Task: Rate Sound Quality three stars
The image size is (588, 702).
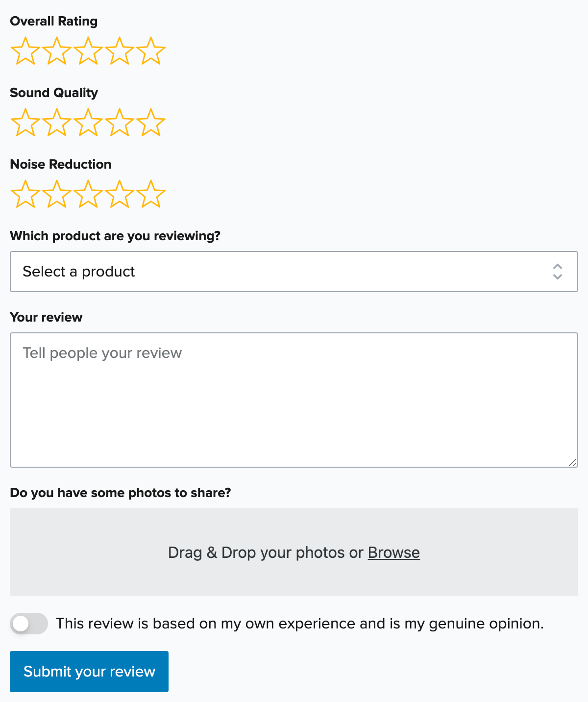Action: coord(88,123)
